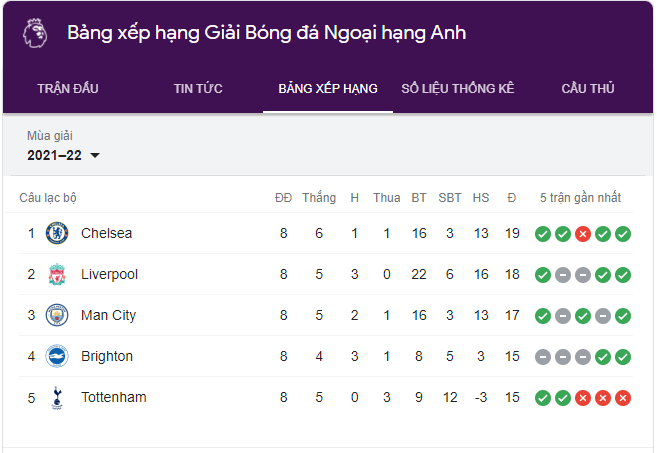The height and width of the screenshot is (453, 657).
Task: Click Chelsea's red loss result icon
Action: 582,234
